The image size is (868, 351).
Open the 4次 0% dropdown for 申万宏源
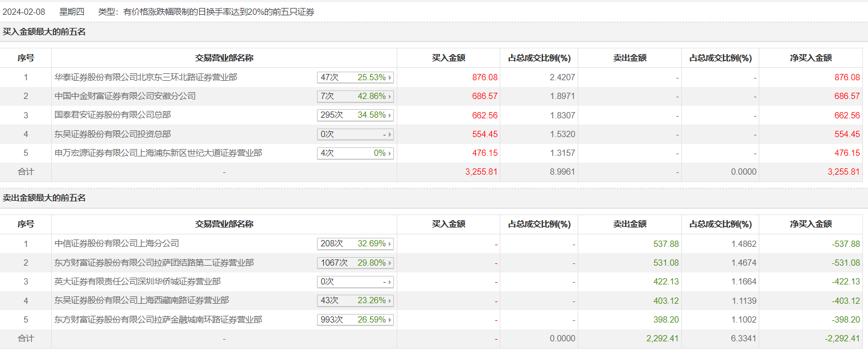(355, 153)
